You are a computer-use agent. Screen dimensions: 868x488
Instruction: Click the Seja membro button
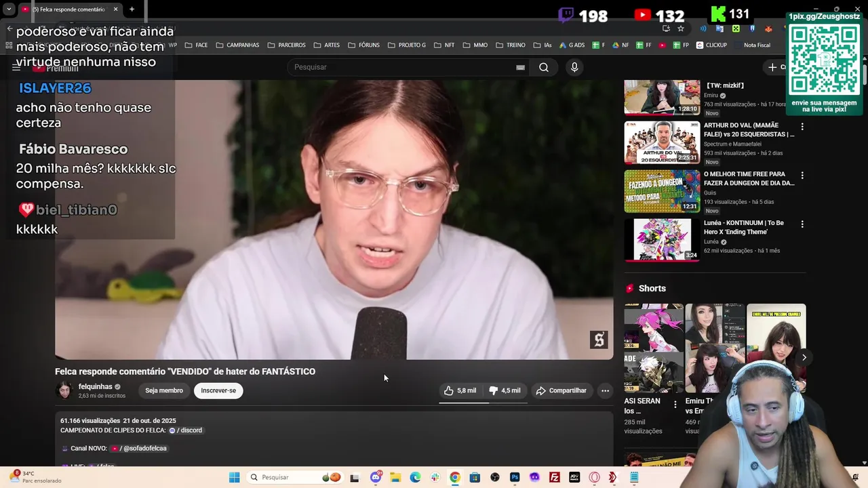click(x=164, y=390)
